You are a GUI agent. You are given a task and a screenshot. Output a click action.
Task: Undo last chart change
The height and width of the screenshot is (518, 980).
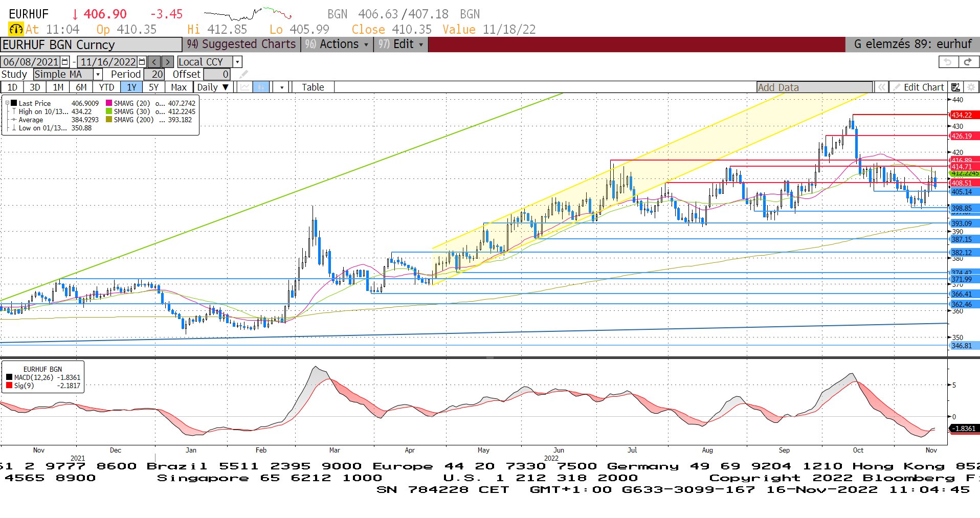pyautogui.click(x=948, y=62)
